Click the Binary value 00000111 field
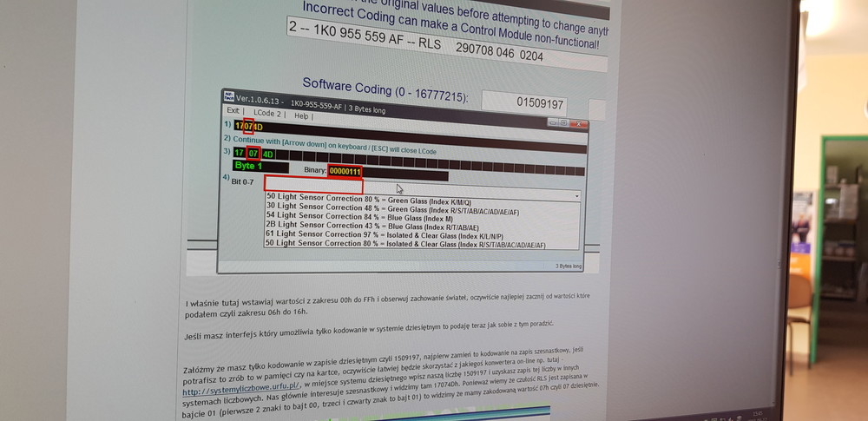Viewport: 868px width, 421px height. 345,172
